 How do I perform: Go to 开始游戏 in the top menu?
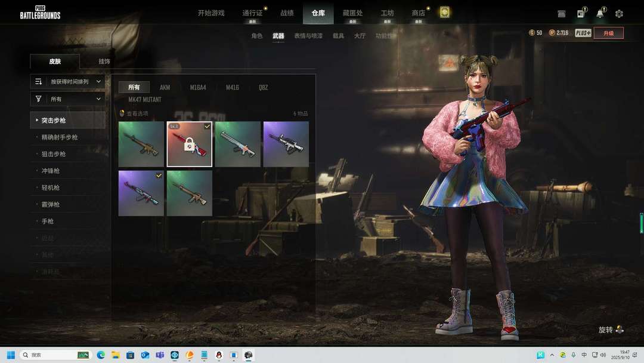pyautogui.click(x=211, y=13)
